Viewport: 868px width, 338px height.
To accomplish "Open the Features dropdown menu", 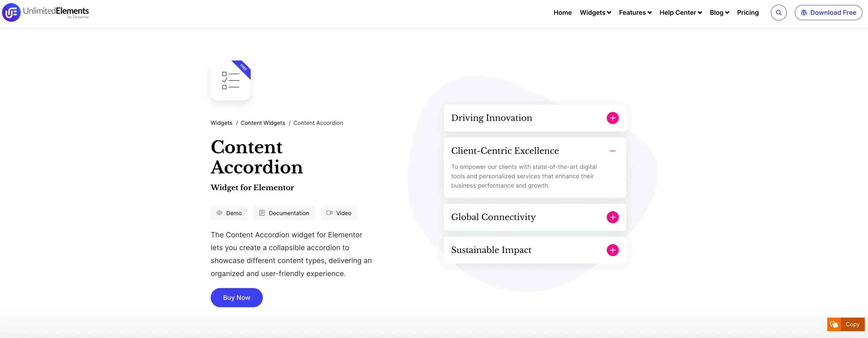I will pyautogui.click(x=635, y=13).
